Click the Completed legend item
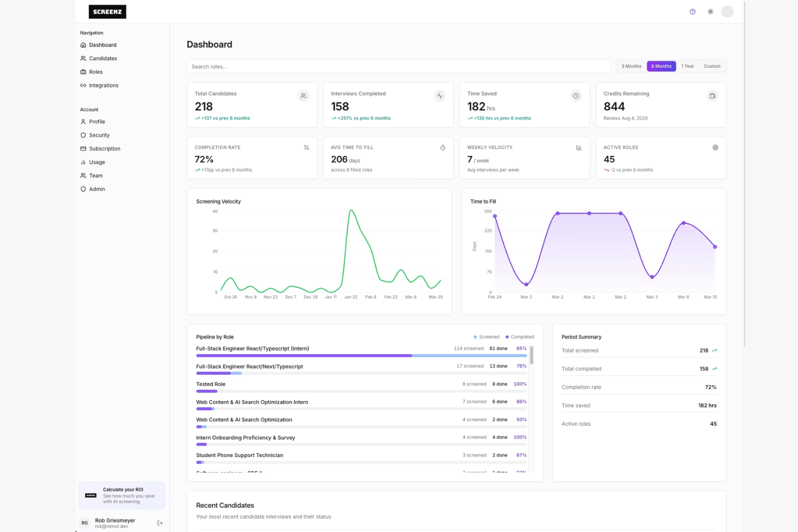This screenshot has height=532, width=798. (520, 337)
